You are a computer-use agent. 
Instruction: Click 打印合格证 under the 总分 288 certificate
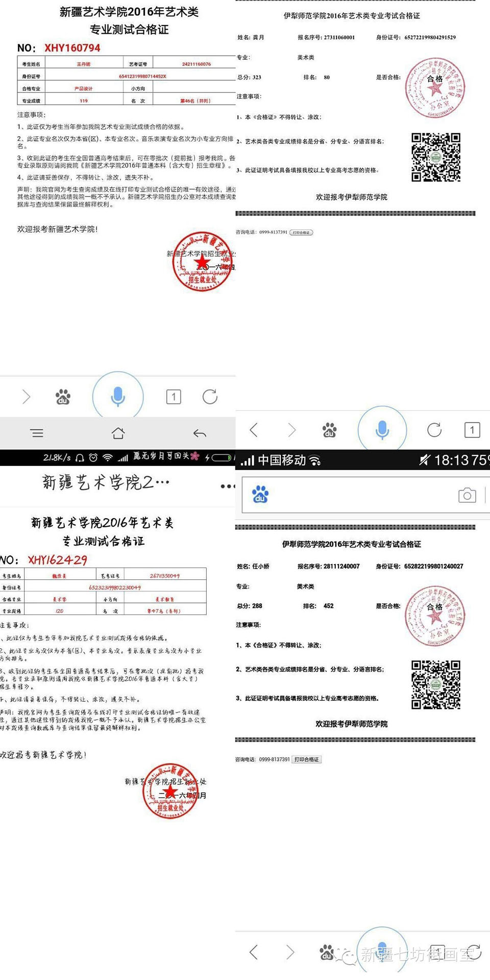(x=307, y=759)
